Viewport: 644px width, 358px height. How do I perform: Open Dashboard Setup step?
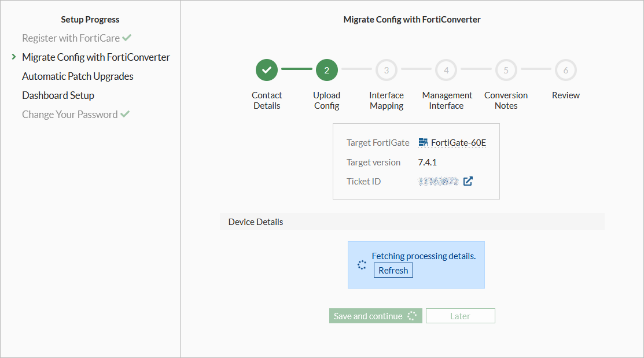58,95
